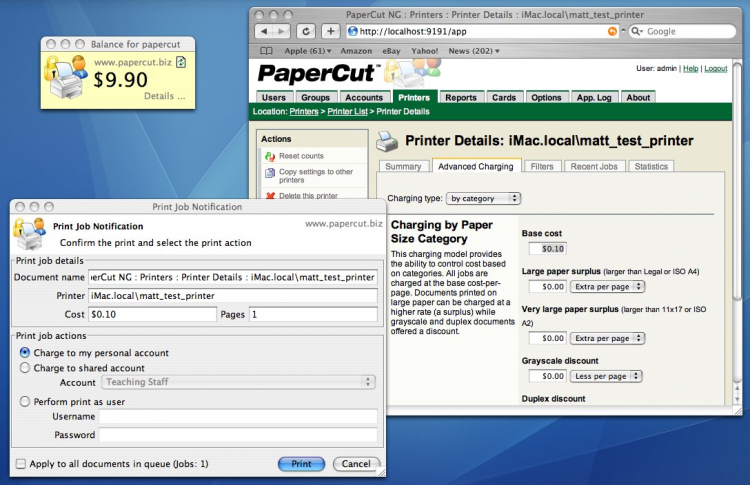The height and width of the screenshot is (485, 750).
Task: Click the red Delete printer icon
Action: (270, 196)
